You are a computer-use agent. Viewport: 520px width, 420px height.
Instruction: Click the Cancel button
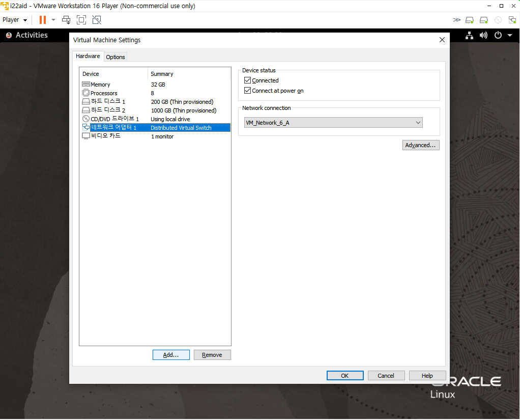tap(386, 376)
